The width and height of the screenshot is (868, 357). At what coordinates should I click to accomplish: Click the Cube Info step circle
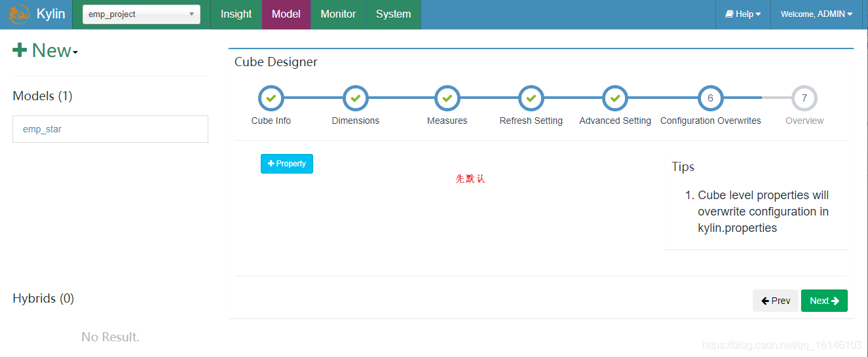click(271, 98)
